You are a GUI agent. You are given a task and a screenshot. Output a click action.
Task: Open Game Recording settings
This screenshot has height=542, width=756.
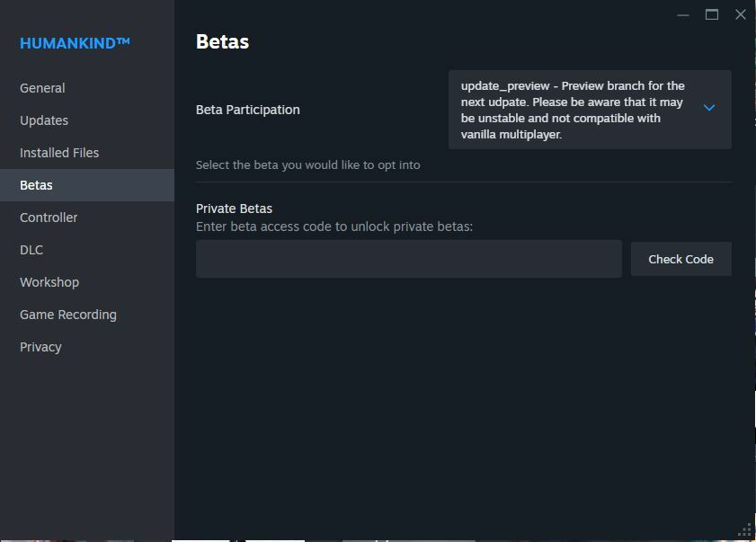point(68,315)
